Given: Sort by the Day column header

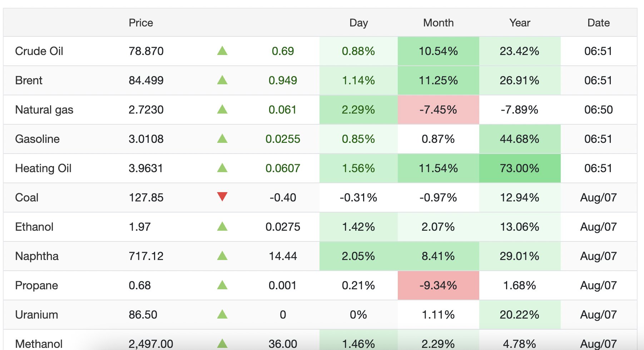Looking at the screenshot, I should pyautogui.click(x=358, y=23).
